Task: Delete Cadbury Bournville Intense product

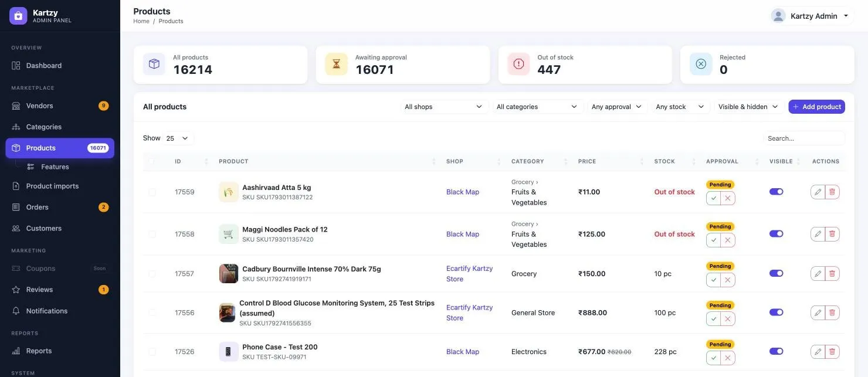Action: 832,273
